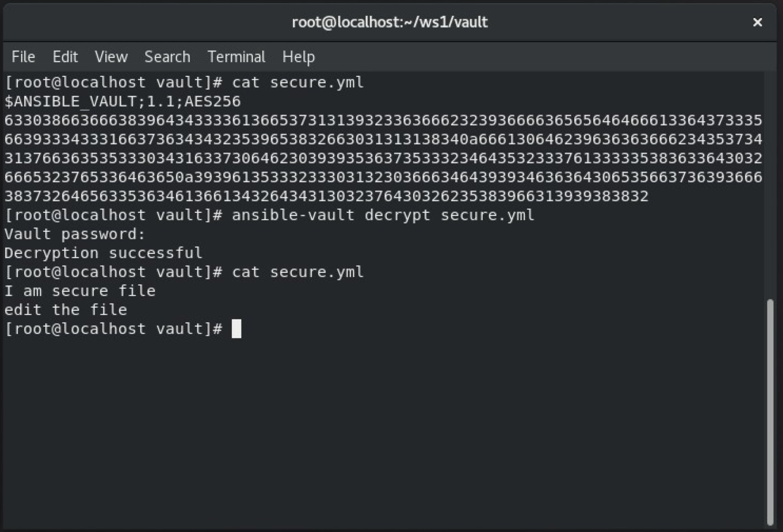The image size is (783, 532).
Task: Click the hex line ending in 39383832
Action: [326, 196]
